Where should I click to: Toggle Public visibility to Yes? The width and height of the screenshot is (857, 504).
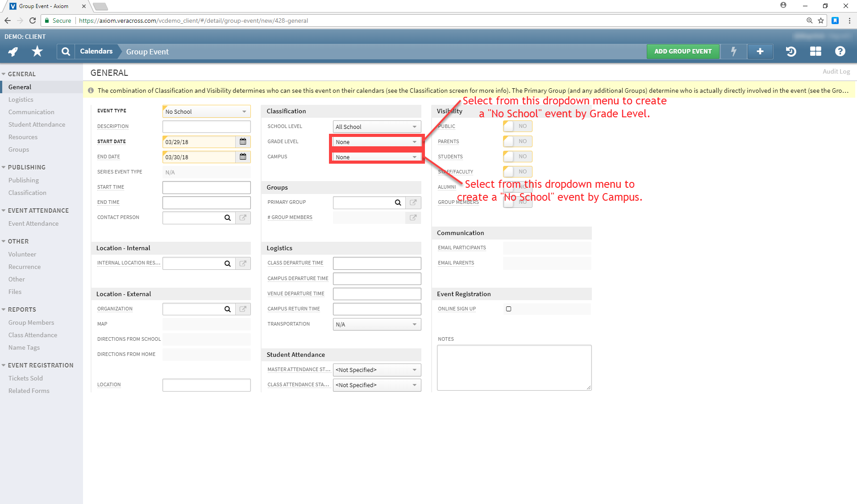(x=517, y=126)
